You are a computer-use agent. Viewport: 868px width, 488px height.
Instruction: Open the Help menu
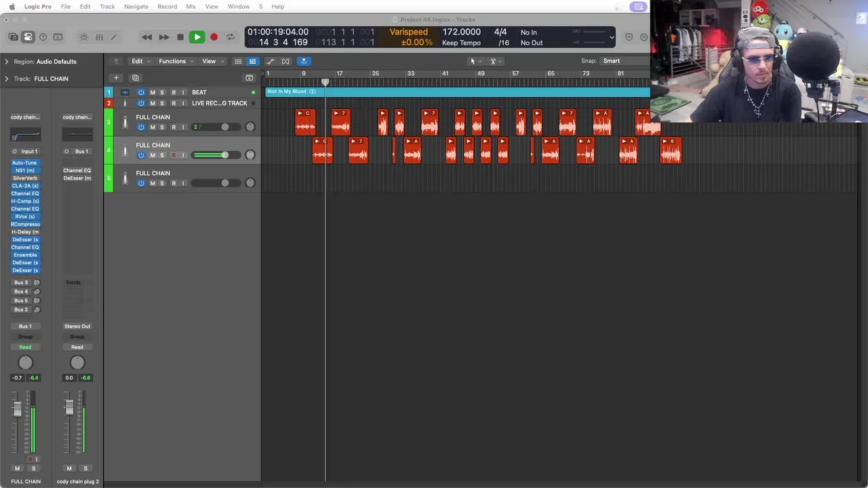click(x=278, y=6)
